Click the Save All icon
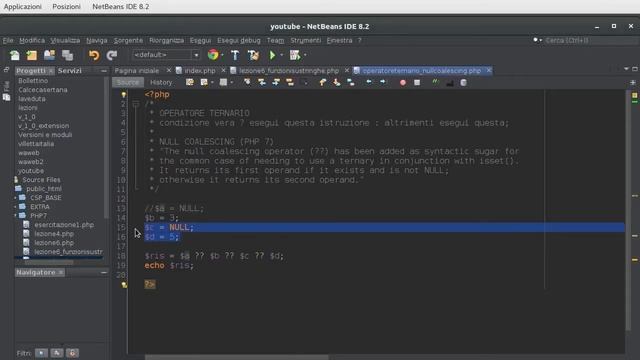Viewport: 640px width, 360px height. pyautogui.click(x=67, y=55)
